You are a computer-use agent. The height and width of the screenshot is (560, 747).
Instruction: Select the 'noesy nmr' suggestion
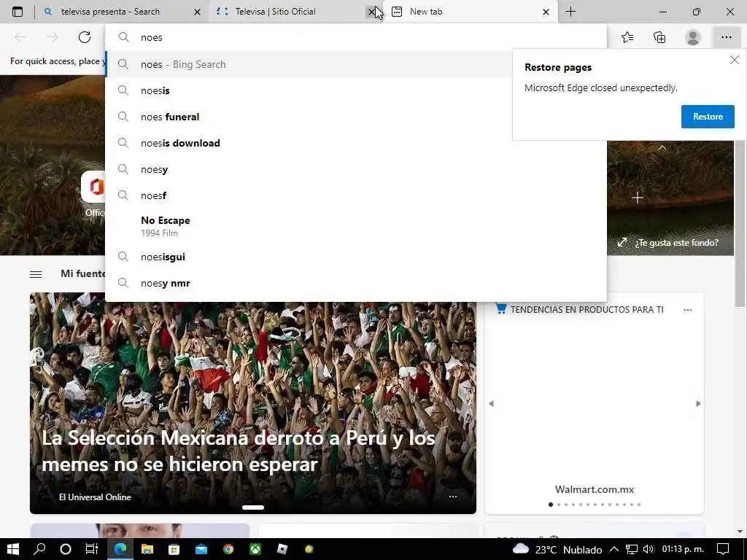click(356, 283)
